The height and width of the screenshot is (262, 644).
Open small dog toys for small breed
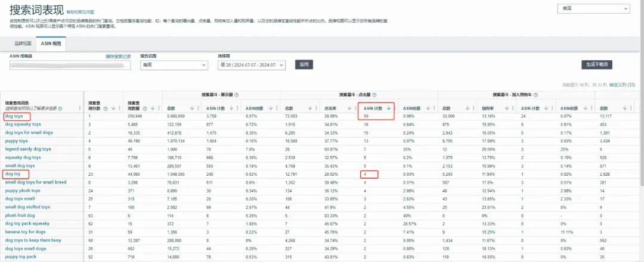coord(36,182)
